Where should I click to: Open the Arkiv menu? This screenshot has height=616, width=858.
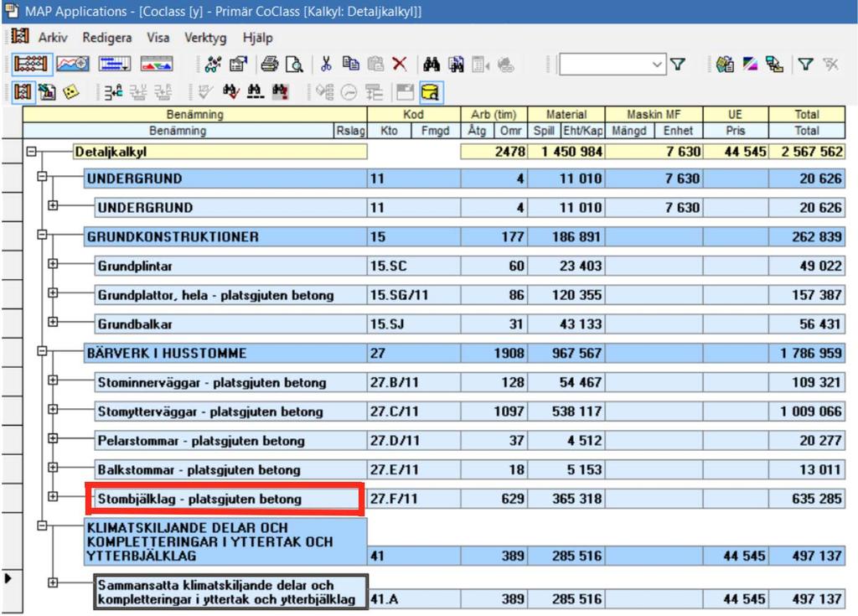[53, 37]
